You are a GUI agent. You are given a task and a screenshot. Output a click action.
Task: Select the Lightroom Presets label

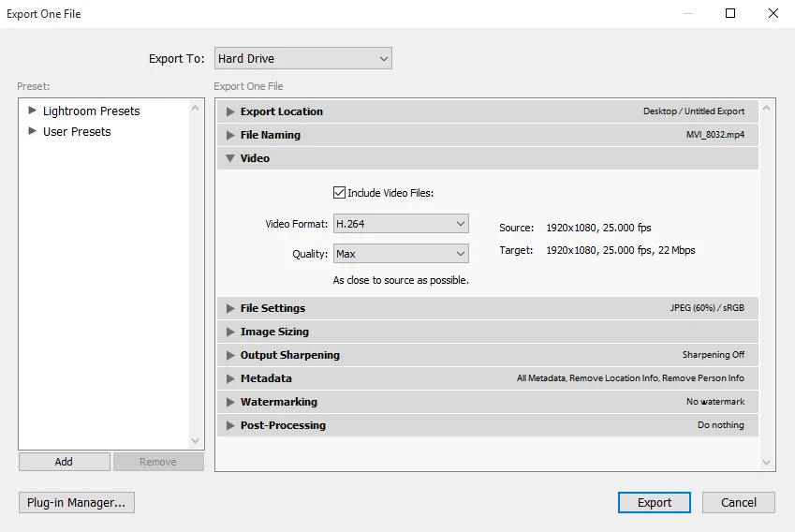tap(91, 111)
